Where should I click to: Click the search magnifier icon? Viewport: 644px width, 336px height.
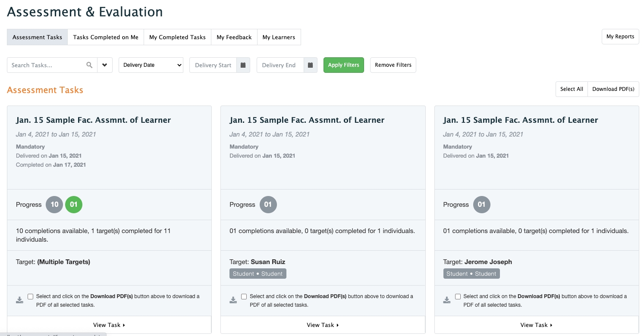coord(89,65)
